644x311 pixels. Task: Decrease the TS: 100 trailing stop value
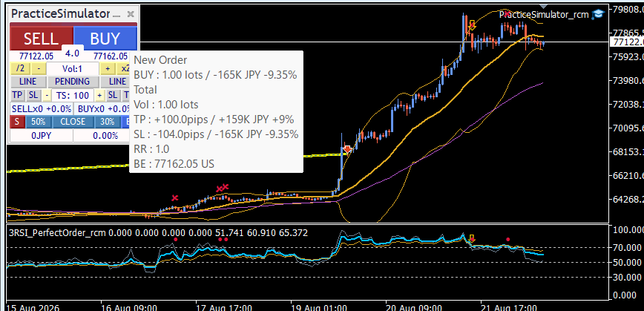coord(47,95)
